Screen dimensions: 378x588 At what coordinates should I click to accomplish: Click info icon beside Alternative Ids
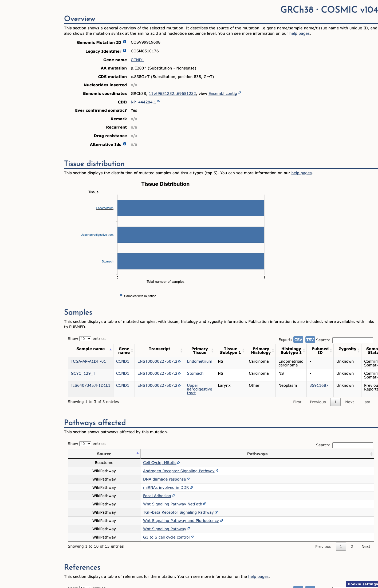tap(125, 144)
